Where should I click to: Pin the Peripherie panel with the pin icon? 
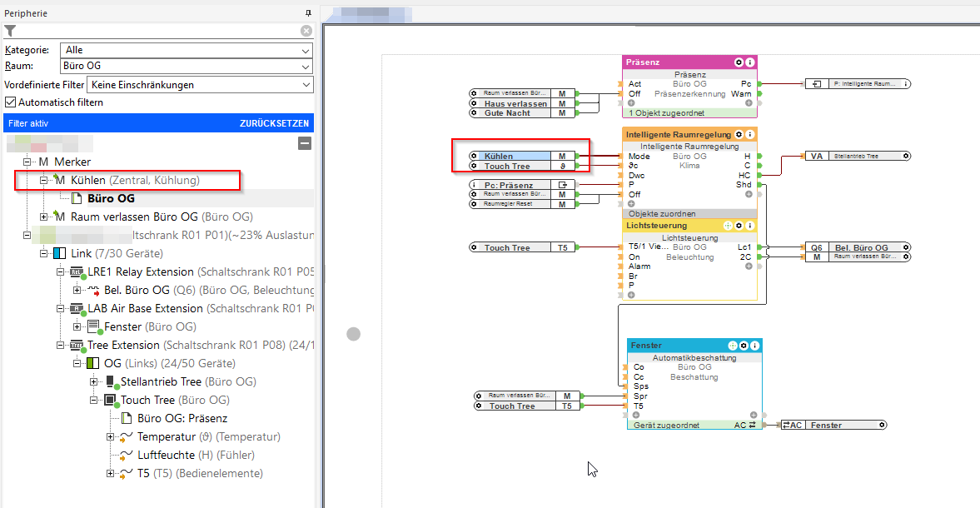click(308, 13)
